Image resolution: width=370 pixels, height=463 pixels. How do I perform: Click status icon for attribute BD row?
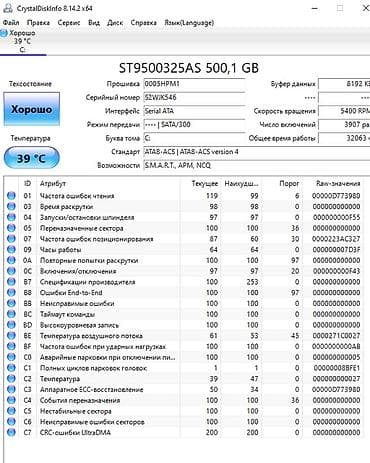[x=11, y=325]
